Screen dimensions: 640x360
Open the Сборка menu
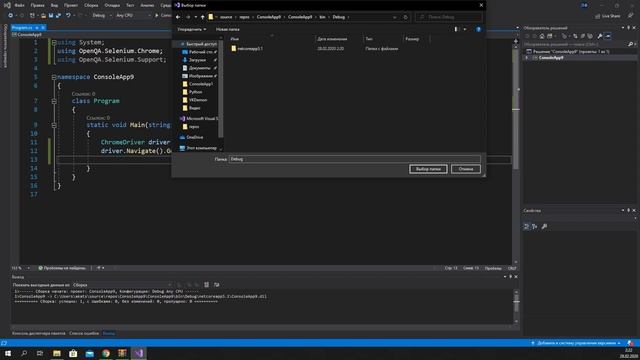pos(91,5)
